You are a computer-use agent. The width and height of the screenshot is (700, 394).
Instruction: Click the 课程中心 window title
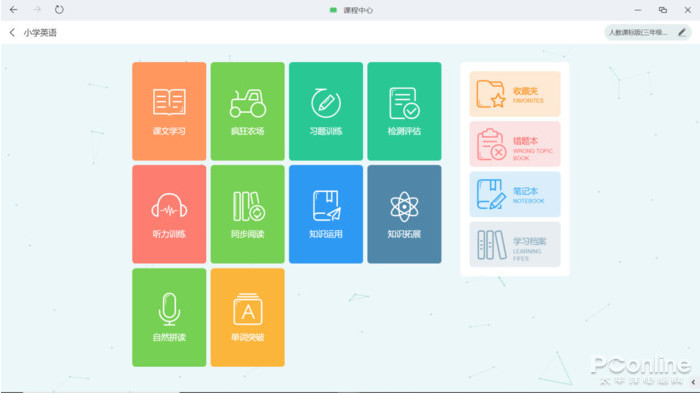point(358,10)
